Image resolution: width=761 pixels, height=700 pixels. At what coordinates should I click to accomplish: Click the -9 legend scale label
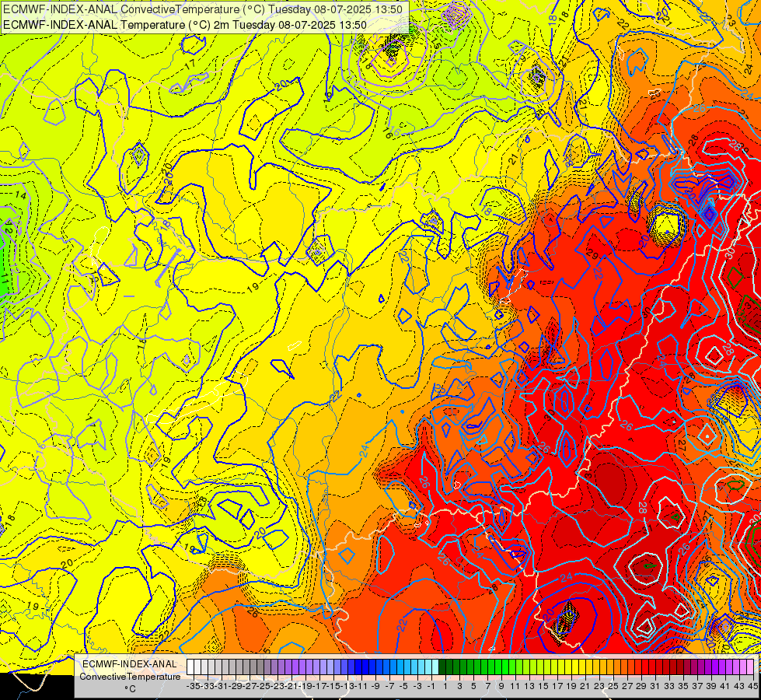(x=375, y=686)
